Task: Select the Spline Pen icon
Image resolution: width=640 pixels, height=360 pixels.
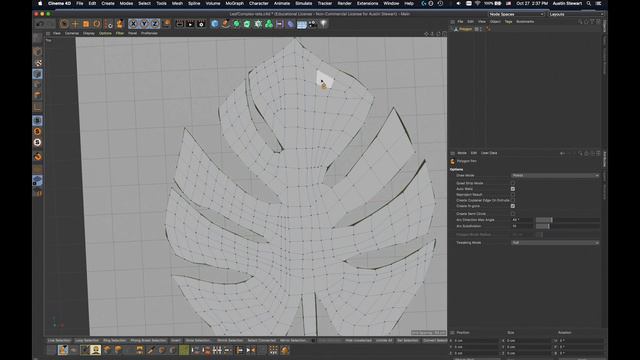Action: 226,24
